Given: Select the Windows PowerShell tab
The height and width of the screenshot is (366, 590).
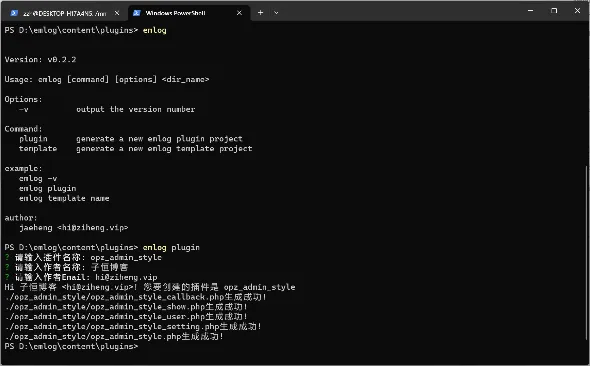Looking at the screenshot, I should click(x=188, y=13).
